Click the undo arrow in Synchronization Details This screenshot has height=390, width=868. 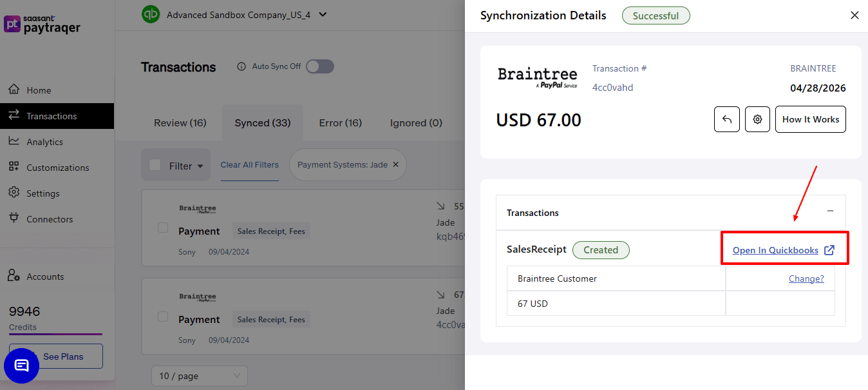(726, 119)
